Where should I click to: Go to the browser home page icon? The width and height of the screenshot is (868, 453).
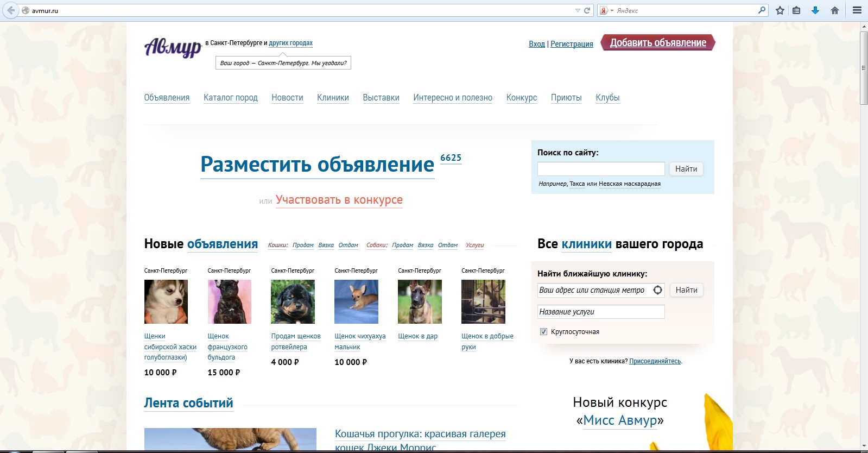(835, 10)
